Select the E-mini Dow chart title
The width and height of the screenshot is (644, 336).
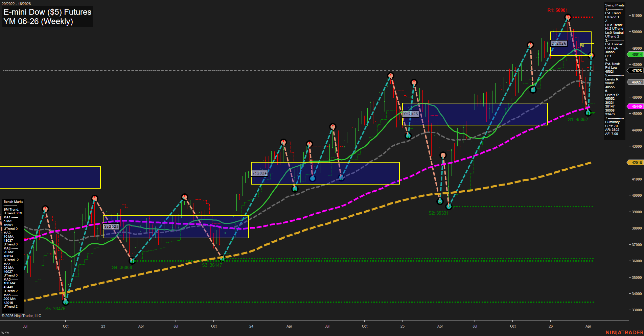(47, 12)
